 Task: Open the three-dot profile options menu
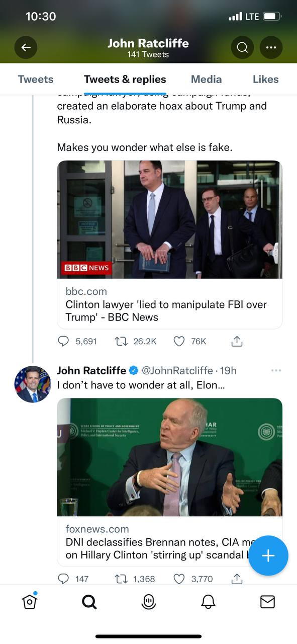coord(271,48)
